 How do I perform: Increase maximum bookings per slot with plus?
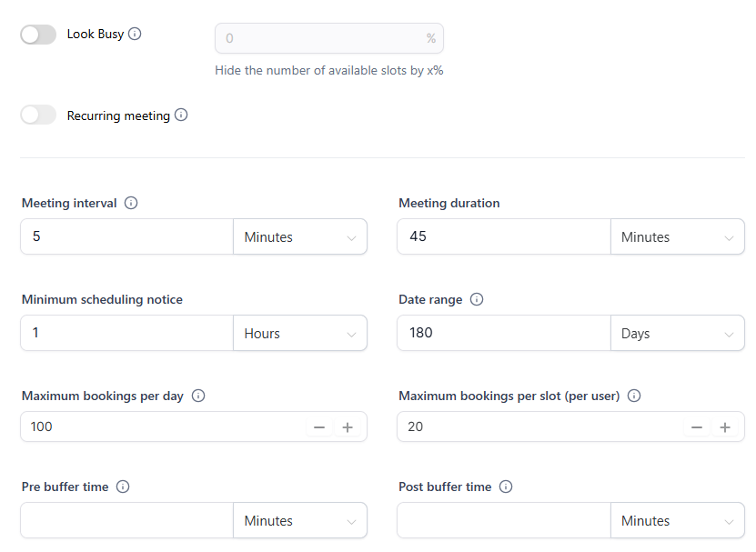point(725,427)
